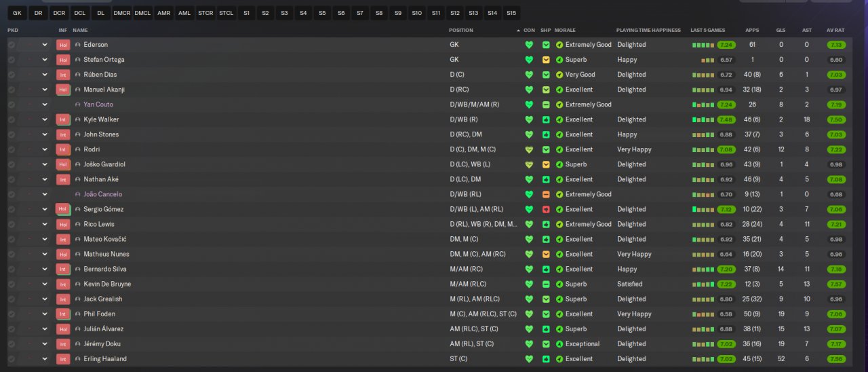The image size is (868, 372).
Task: Click Ederson's green condition heart icon
Action: (529, 45)
